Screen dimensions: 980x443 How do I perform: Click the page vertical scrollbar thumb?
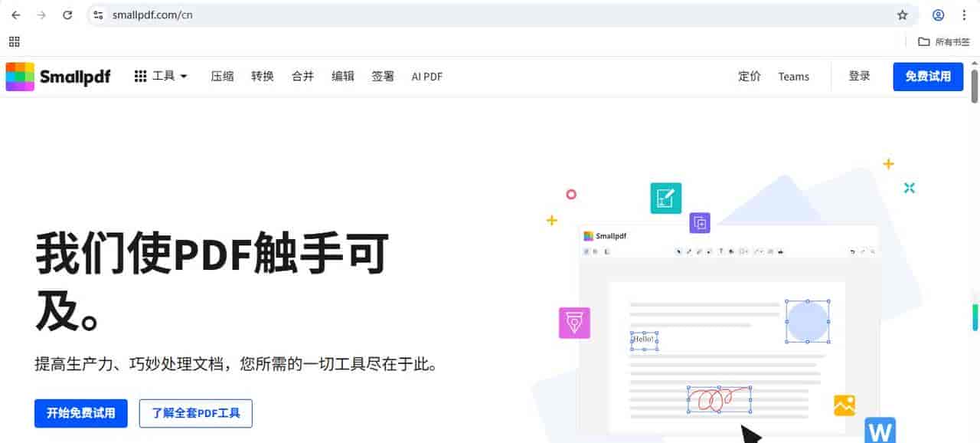click(975, 86)
